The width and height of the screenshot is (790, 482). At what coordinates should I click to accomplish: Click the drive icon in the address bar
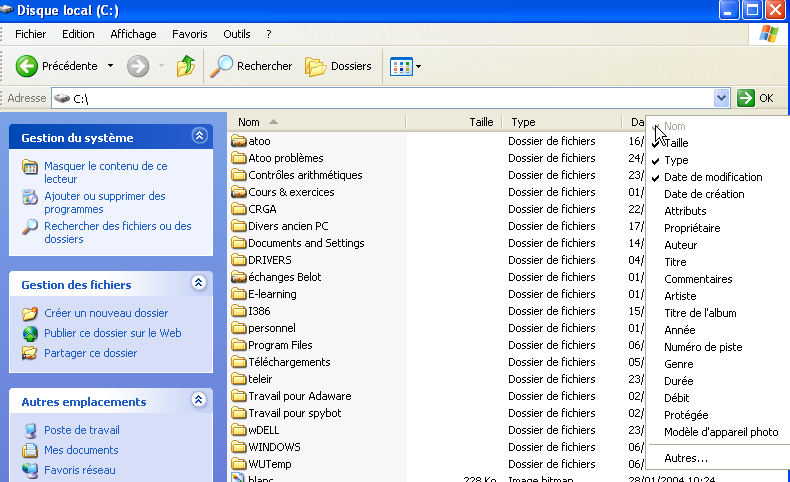point(61,98)
